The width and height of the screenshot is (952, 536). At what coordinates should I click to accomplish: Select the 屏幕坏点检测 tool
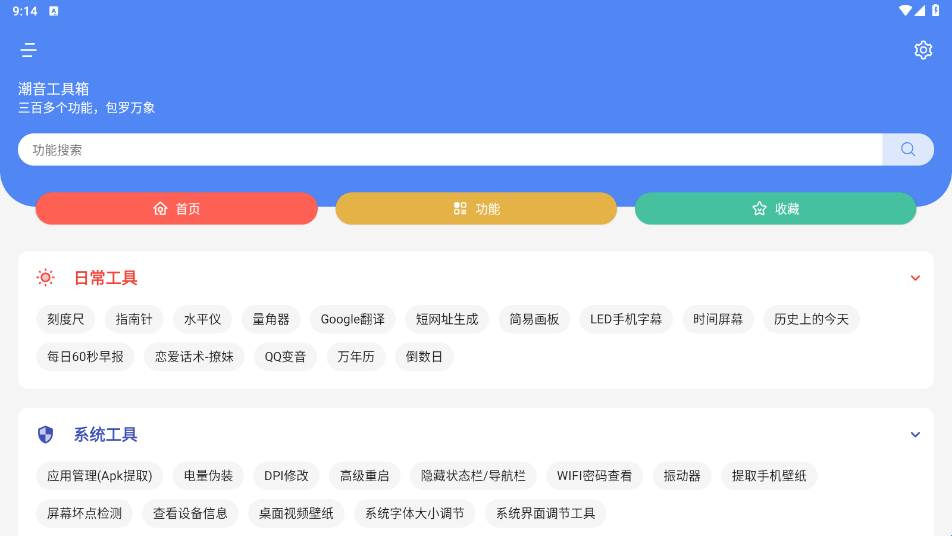point(84,514)
